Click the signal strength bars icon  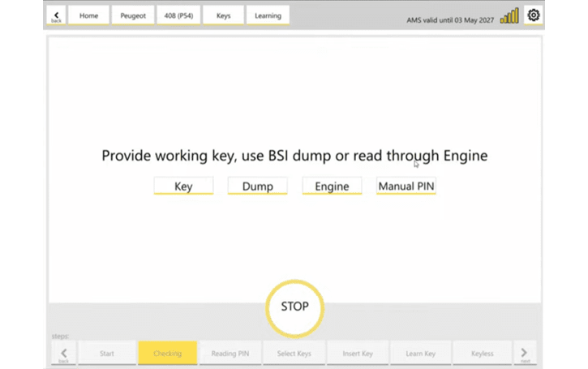509,16
